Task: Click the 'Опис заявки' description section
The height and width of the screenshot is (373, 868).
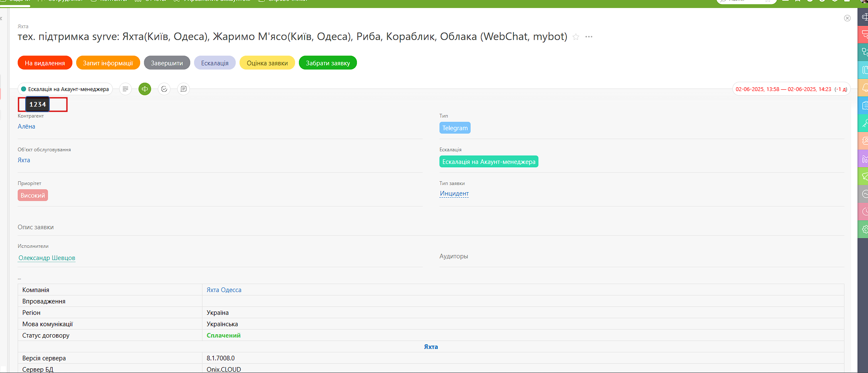Action: (36, 227)
